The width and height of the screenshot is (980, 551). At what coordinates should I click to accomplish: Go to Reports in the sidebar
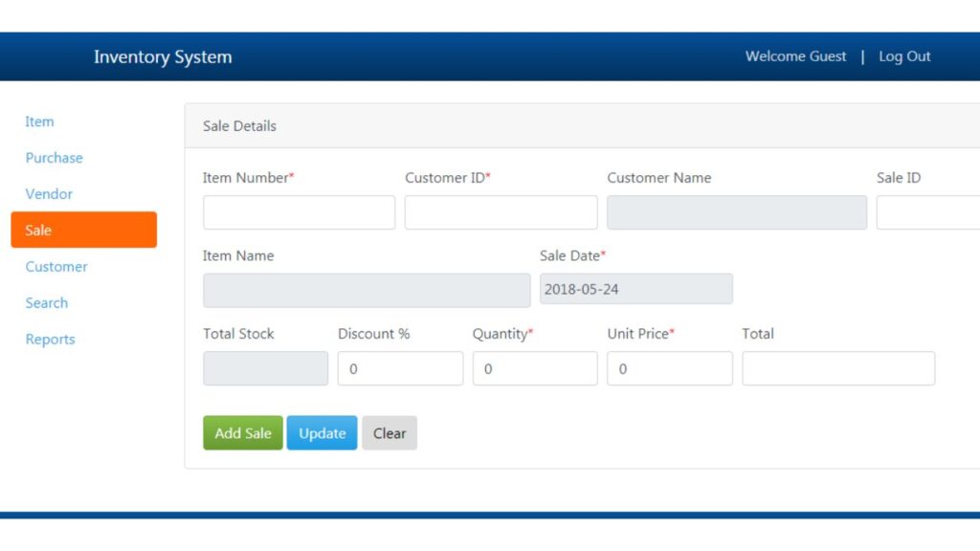pos(50,339)
